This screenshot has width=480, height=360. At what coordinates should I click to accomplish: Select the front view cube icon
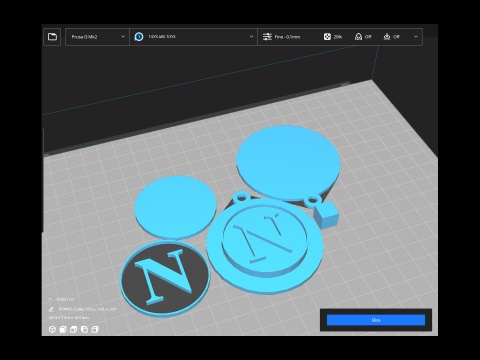coord(63,329)
